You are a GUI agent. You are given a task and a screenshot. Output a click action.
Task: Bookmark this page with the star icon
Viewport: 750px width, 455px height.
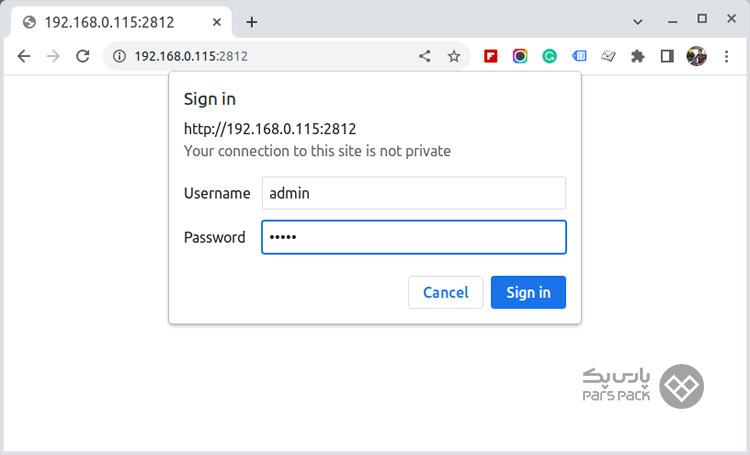(454, 56)
